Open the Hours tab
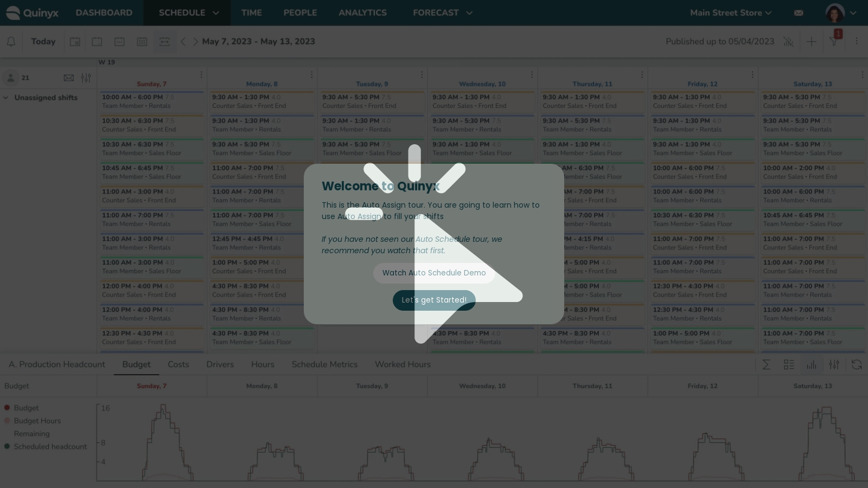This screenshot has height=488, width=868. point(263,364)
